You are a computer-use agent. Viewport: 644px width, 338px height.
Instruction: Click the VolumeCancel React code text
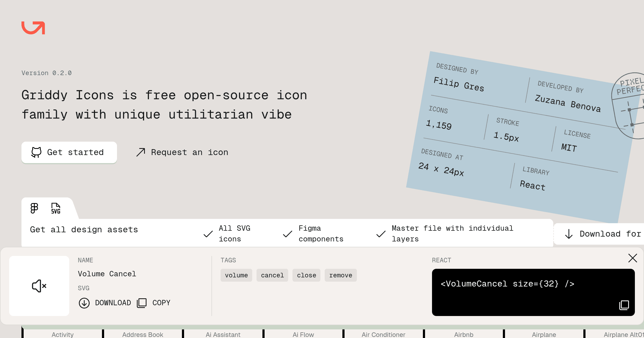coord(507,284)
